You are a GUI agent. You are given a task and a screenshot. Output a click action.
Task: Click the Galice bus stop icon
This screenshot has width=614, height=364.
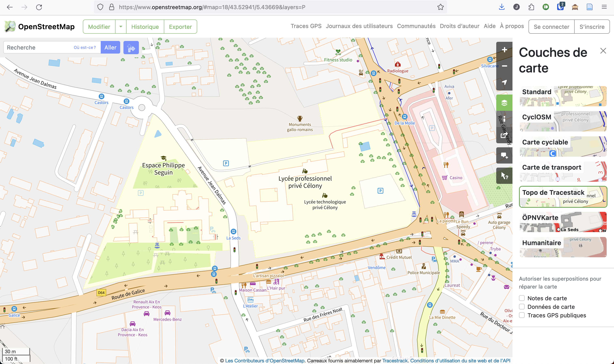tap(14, 309)
